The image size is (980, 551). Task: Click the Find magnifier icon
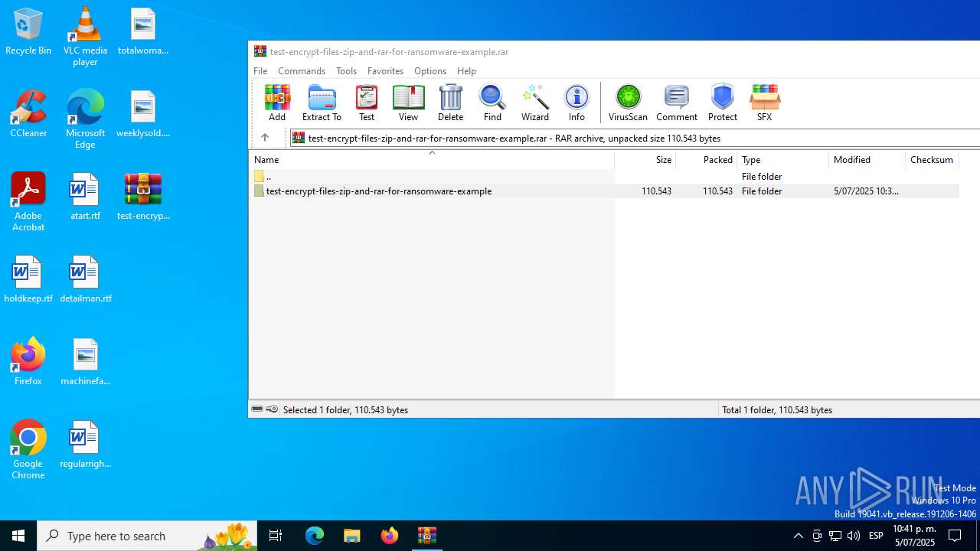[492, 103]
